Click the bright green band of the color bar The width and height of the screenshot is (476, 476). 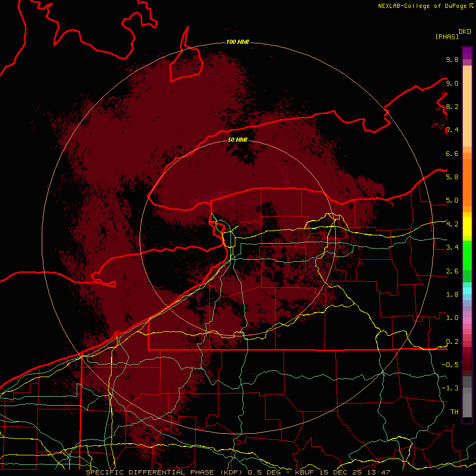click(467, 255)
